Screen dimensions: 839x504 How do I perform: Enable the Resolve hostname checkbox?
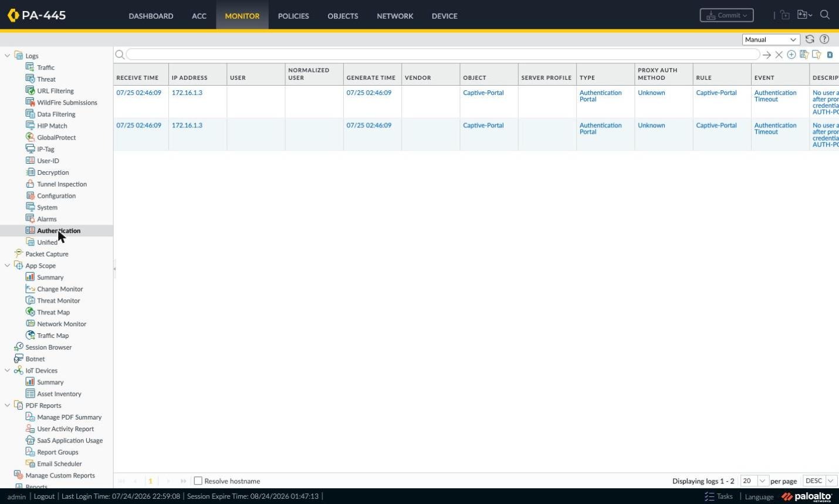(x=198, y=481)
